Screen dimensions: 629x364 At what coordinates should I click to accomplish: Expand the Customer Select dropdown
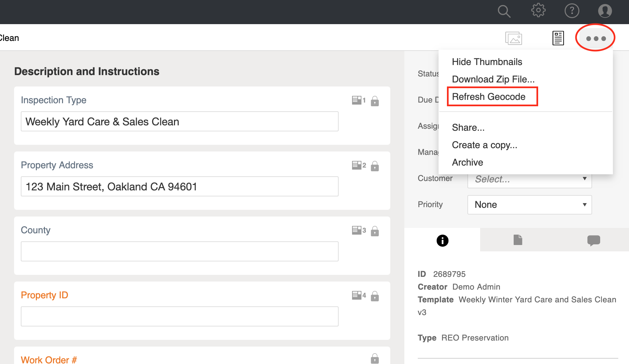(x=529, y=179)
